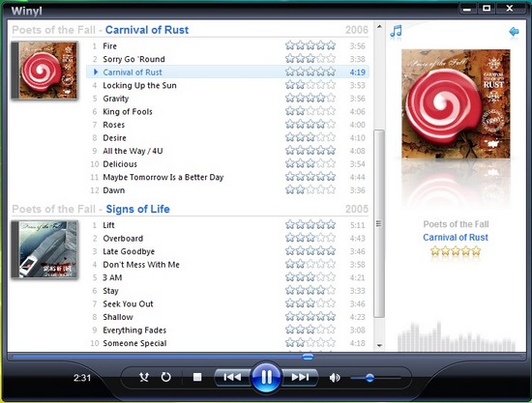Image resolution: width=532 pixels, height=403 pixels.
Task: Click the playlist scroll up arrow
Action: click(x=379, y=26)
